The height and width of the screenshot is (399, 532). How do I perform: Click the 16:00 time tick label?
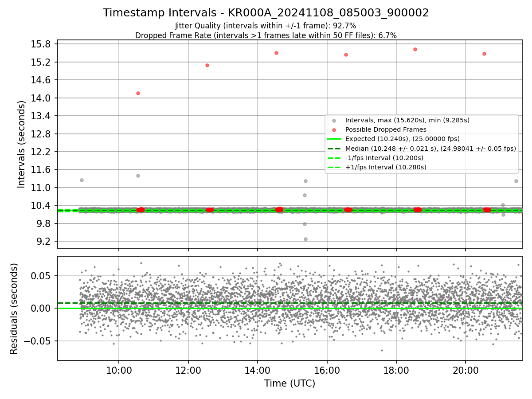327,370
